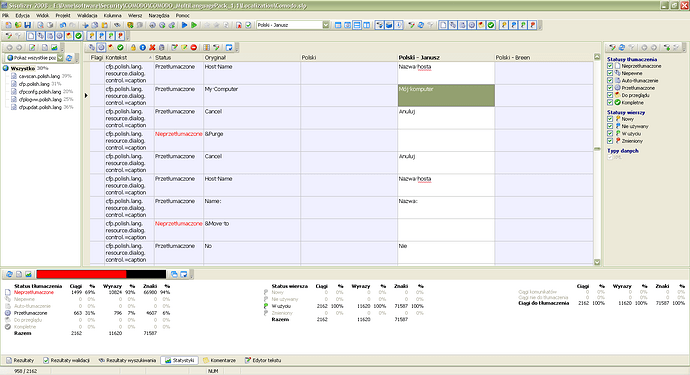
Task: Toggle the Nowy row status checkbox
Action: tap(610, 119)
